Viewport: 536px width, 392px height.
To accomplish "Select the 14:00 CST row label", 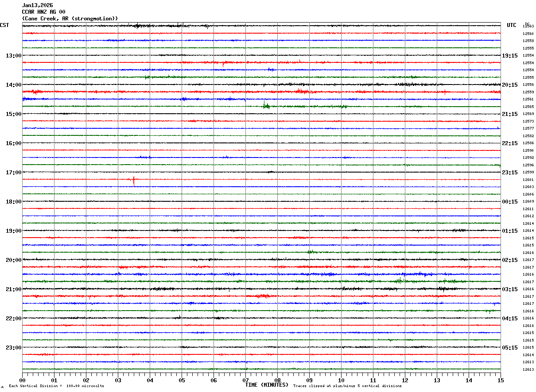I will click(13, 85).
